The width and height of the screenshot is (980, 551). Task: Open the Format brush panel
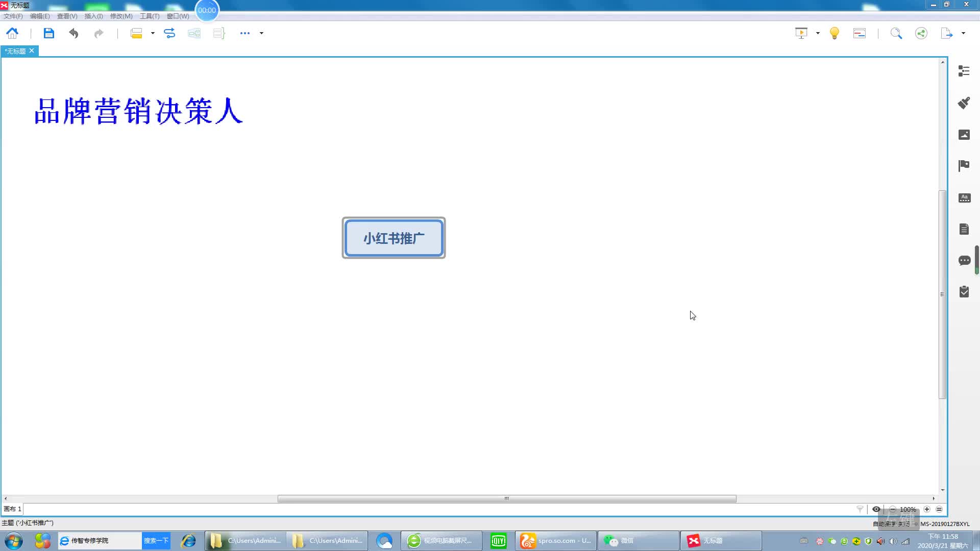click(x=964, y=103)
